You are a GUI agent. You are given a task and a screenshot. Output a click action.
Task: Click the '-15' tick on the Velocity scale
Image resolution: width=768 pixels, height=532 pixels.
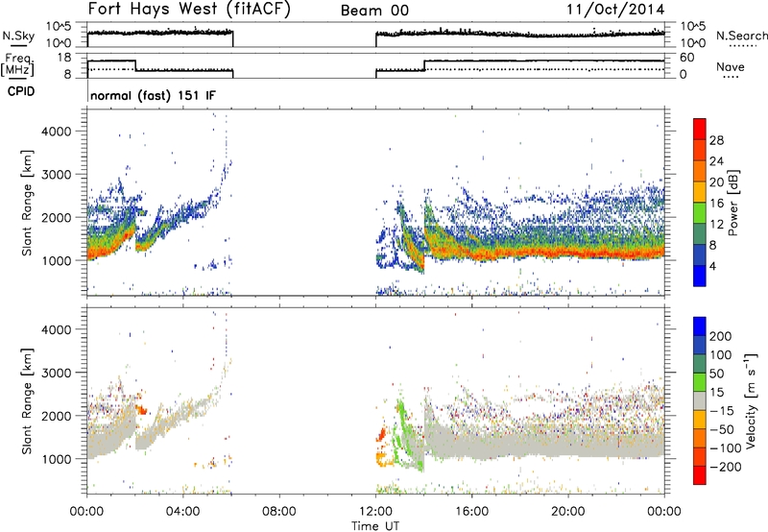click(722, 410)
